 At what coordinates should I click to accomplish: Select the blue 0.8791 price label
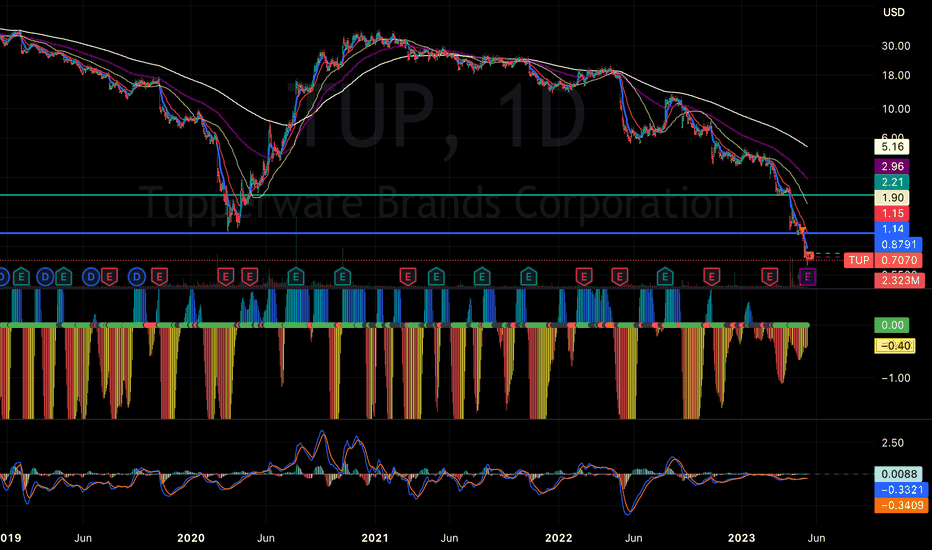899,244
